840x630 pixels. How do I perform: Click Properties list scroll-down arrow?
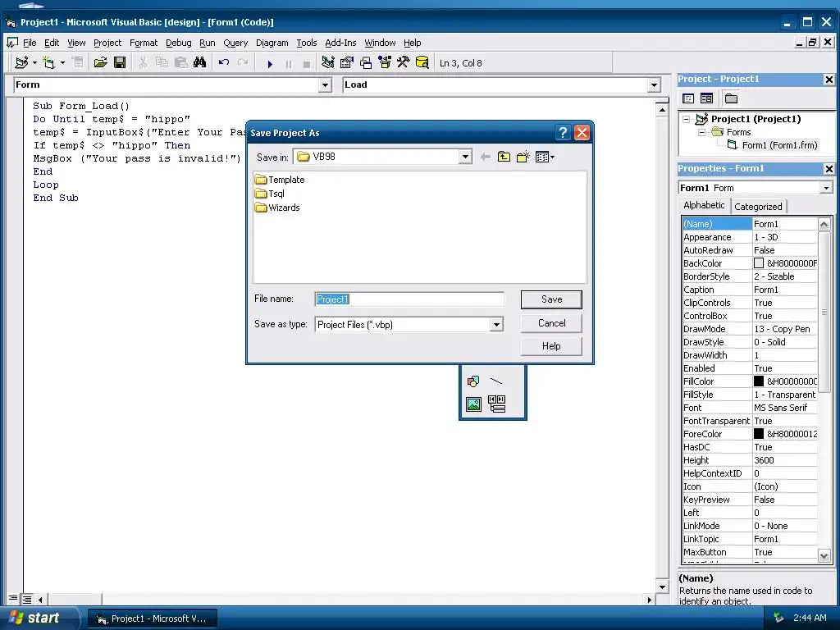(x=824, y=555)
